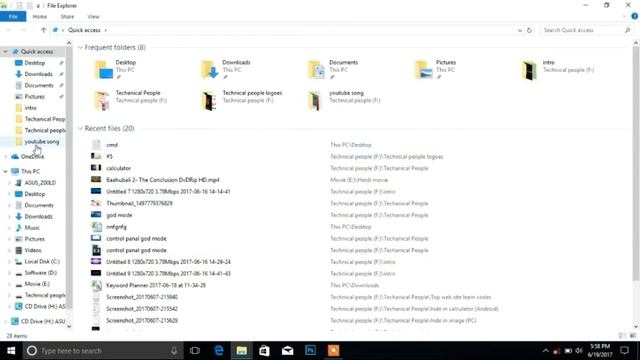Open Screenshot_20170607-215940 recent file

[142, 297]
